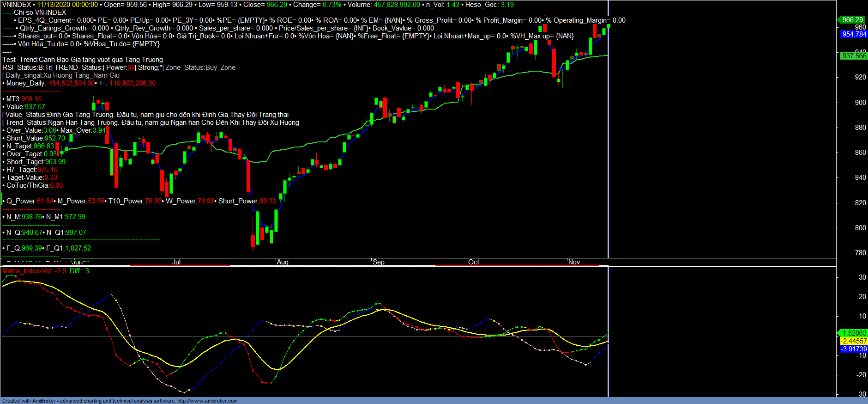Viewport: 868px width, 404px height.
Task: Click the green 1.52063 indicator label
Action: coord(854,333)
